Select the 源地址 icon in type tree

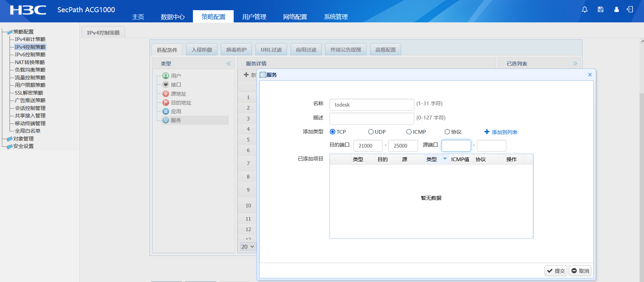[166, 94]
